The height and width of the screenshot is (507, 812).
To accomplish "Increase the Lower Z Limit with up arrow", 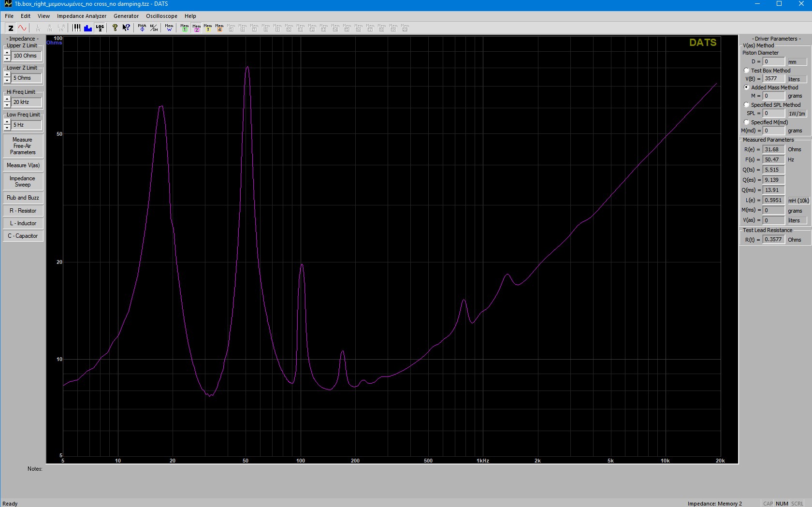I will pos(7,75).
